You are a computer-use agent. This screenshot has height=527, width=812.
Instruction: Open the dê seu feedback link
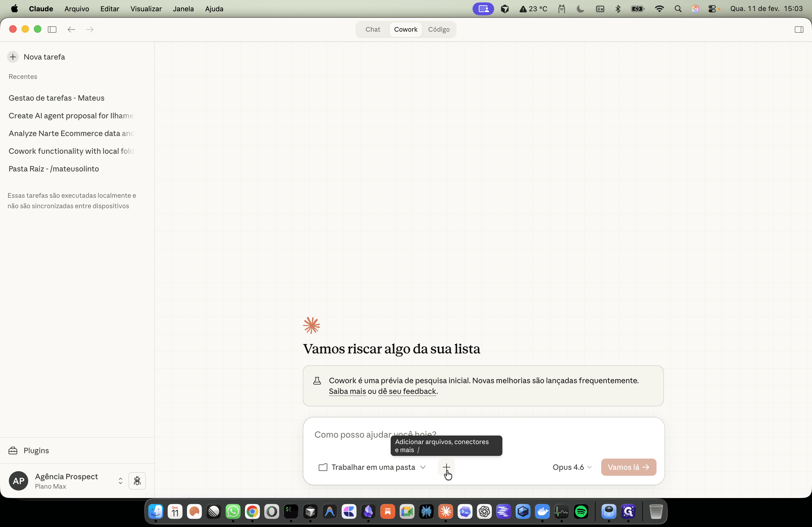[407, 391]
